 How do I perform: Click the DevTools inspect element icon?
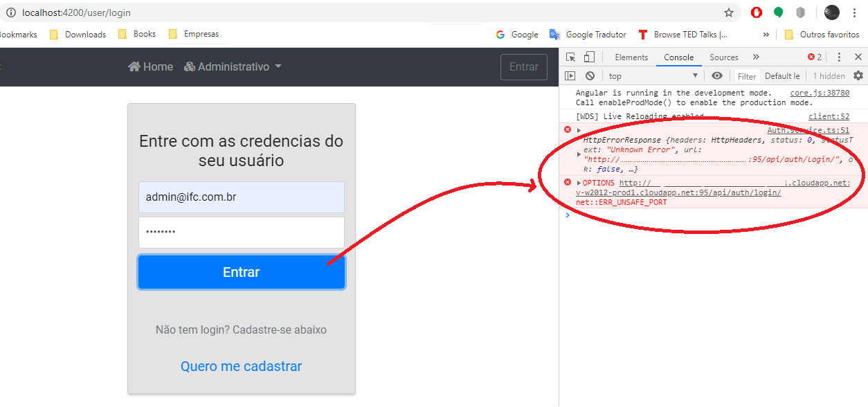[x=571, y=57]
